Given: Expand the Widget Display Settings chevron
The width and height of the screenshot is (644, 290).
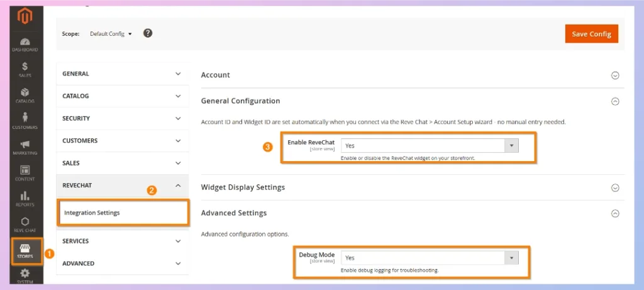Looking at the screenshot, I should [x=615, y=187].
